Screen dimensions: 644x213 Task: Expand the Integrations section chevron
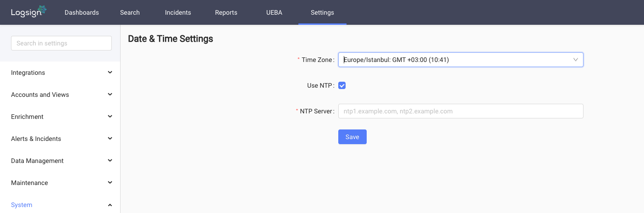click(110, 73)
